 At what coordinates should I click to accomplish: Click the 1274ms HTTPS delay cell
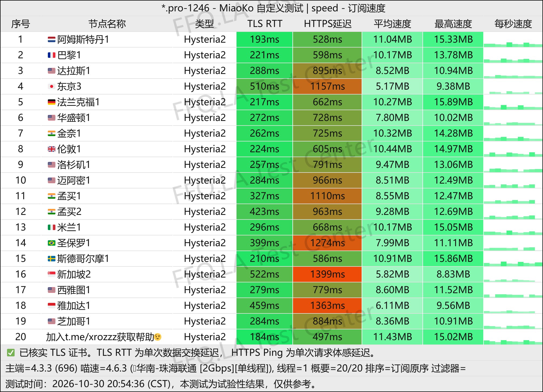tap(327, 243)
